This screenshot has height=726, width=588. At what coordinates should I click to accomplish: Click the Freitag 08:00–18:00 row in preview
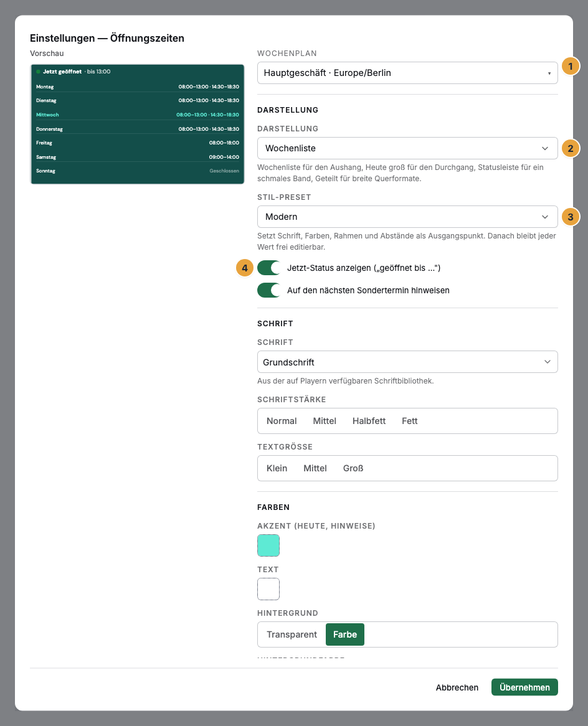point(138,143)
